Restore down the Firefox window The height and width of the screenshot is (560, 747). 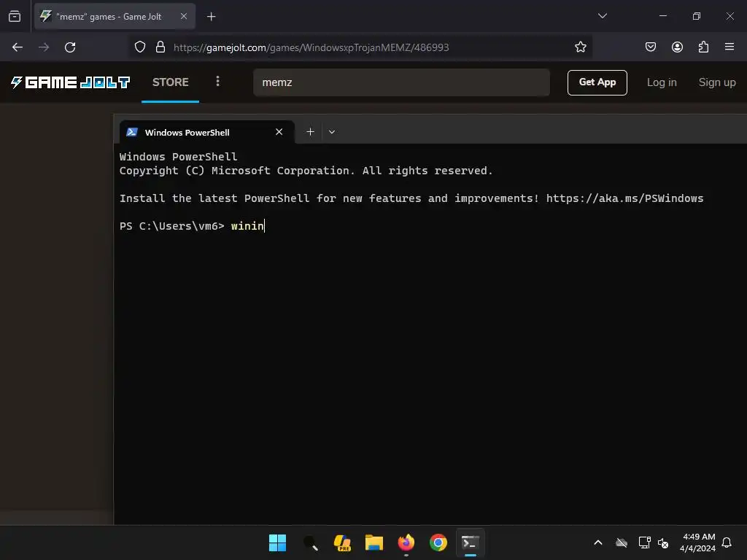click(696, 16)
